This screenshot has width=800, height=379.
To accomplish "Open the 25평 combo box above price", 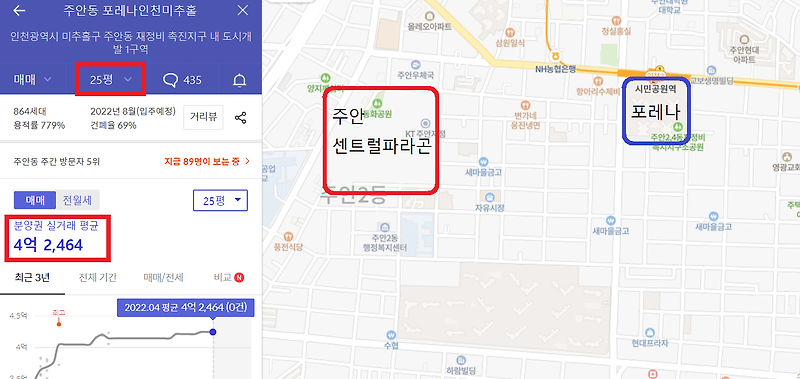I will [220, 200].
